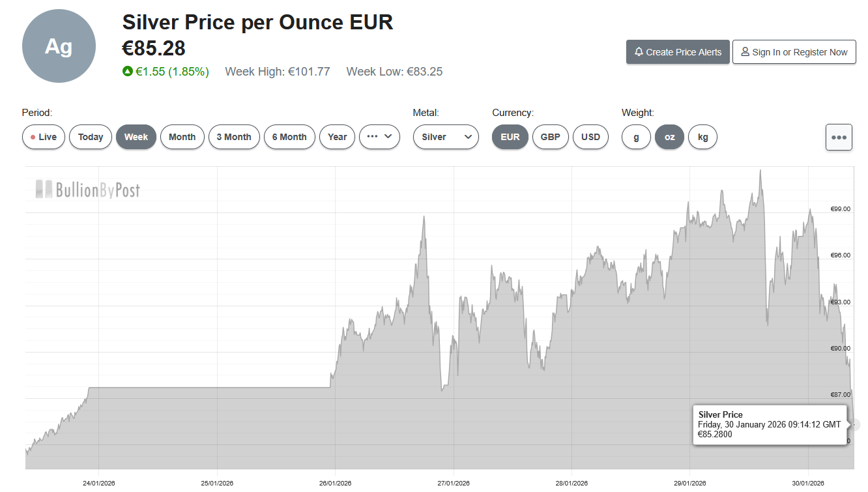The height and width of the screenshot is (492, 868).
Task: Click the 25/01/2026 date label
Action: (x=217, y=484)
